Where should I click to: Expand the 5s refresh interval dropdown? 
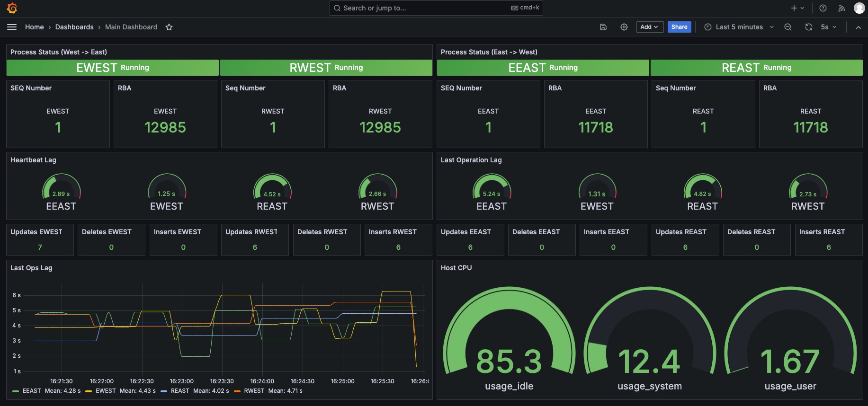pos(828,27)
